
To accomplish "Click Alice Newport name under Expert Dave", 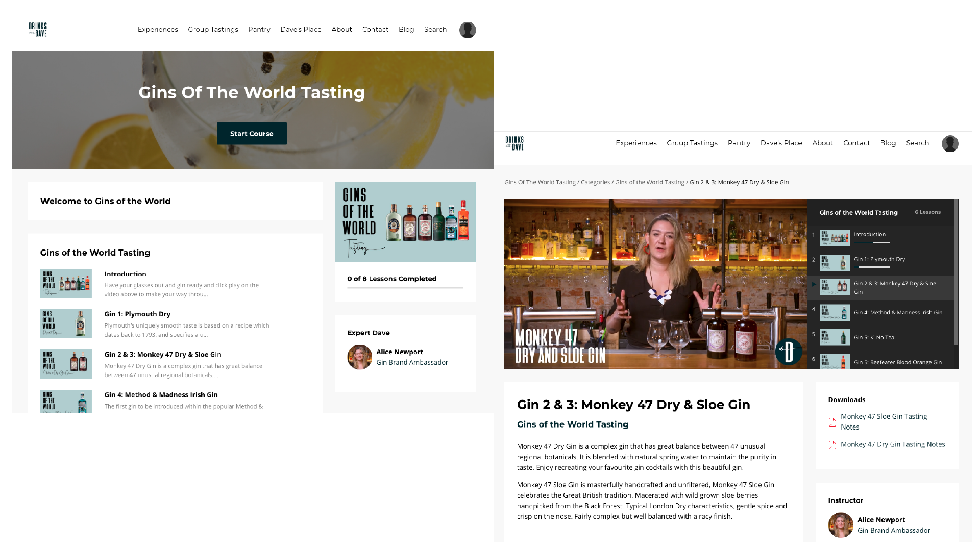I will [400, 352].
